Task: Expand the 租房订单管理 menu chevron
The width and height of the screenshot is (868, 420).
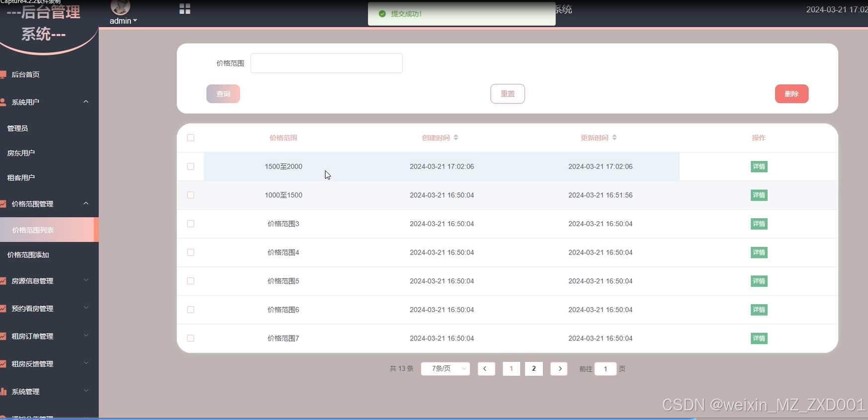Action: click(86, 336)
